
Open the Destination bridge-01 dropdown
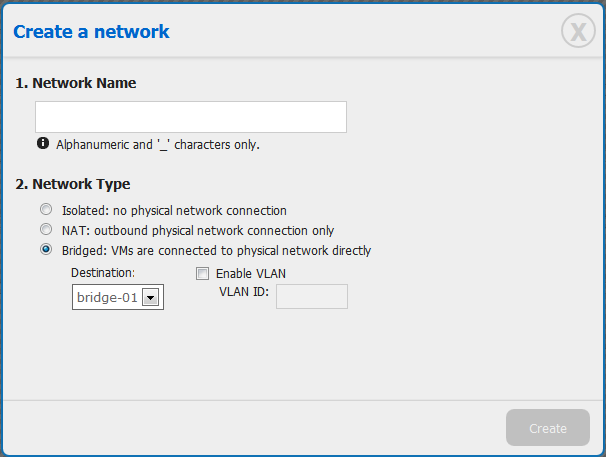(x=117, y=297)
